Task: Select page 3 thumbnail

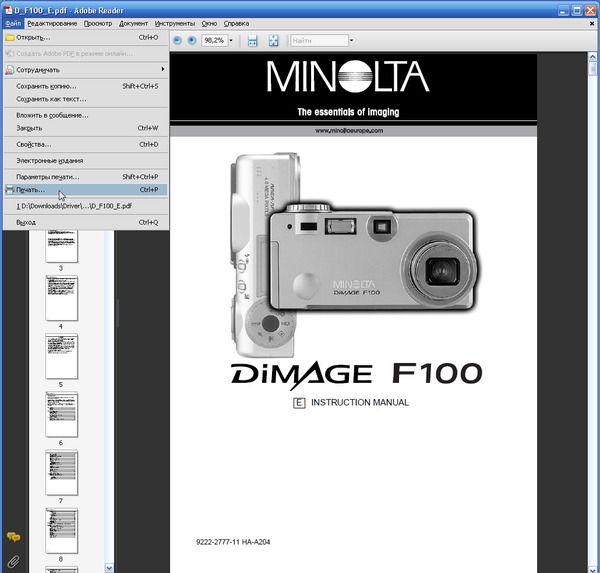Action: 61,246
